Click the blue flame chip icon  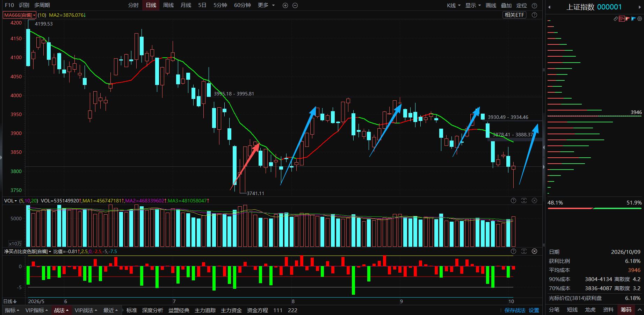coord(633,19)
